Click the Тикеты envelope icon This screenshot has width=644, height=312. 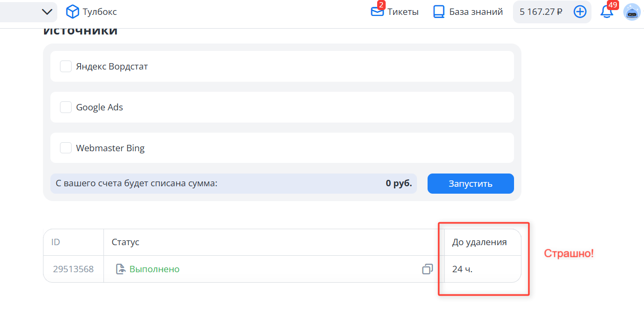[377, 12]
